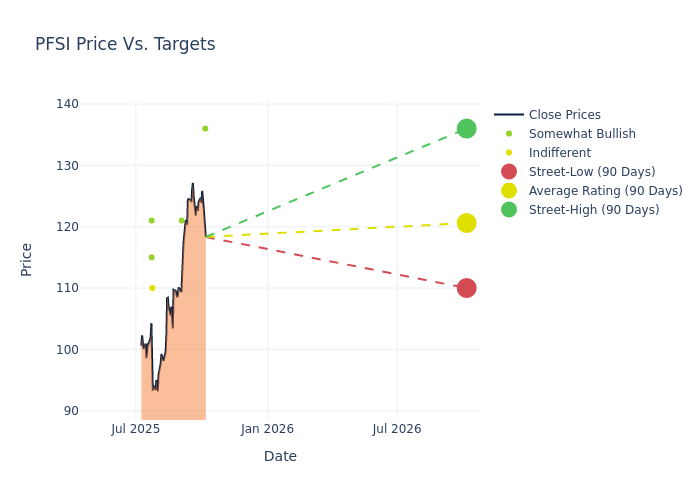Screen dimensions: 700x500
Task: Click the Jan 2026 x-axis label
Action: 267,429
